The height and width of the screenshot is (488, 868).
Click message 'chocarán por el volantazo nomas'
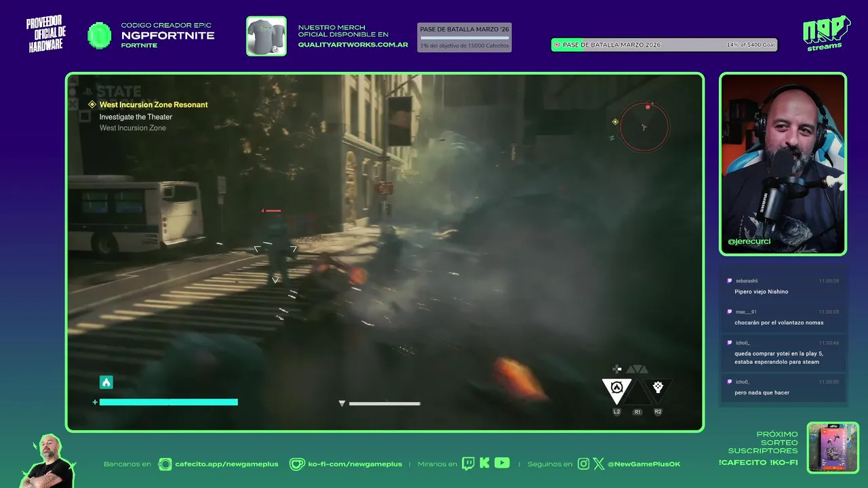778,323
